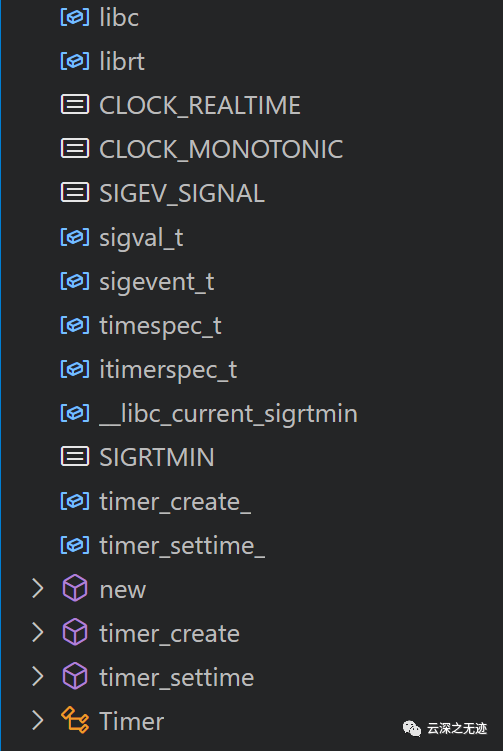The width and height of the screenshot is (503, 751).
Task: Expand the new method node
Action: pos(37,589)
